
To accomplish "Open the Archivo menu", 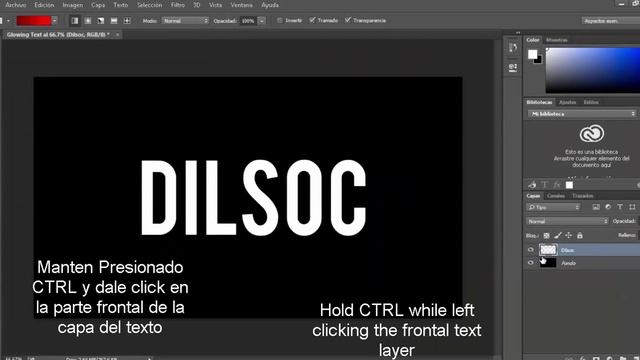I will tap(16, 5).
